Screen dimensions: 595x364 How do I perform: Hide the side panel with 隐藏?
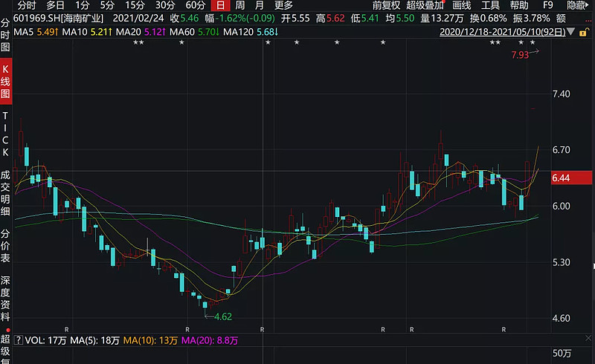577,5
